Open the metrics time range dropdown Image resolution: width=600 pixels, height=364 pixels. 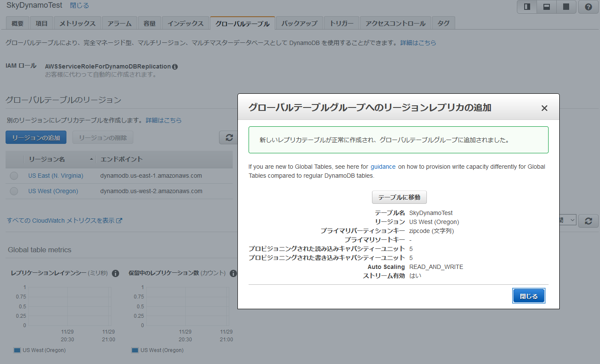(x=568, y=220)
